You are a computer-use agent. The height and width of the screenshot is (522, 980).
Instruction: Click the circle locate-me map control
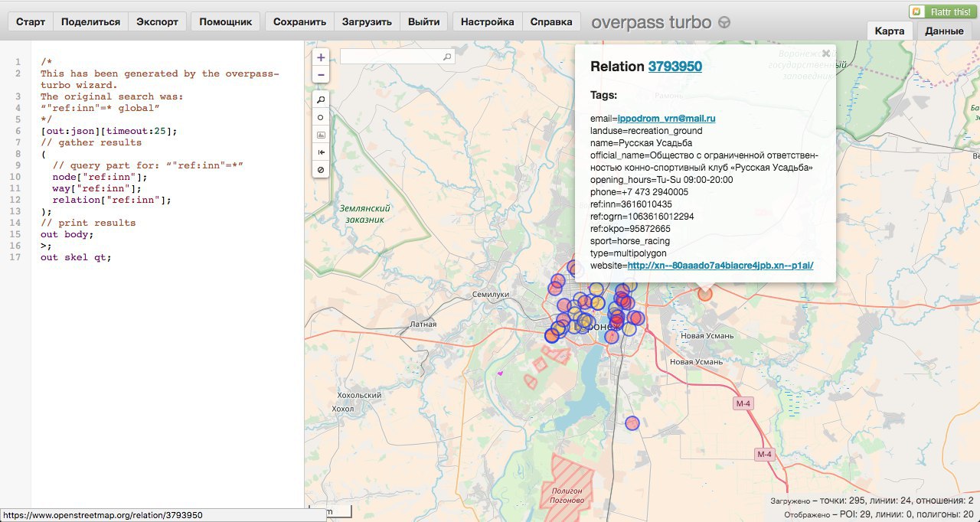coord(321,117)
